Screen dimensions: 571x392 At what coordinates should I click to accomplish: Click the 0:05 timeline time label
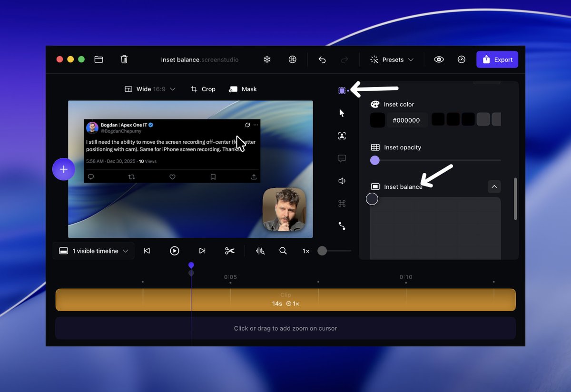tap(230, 277)
